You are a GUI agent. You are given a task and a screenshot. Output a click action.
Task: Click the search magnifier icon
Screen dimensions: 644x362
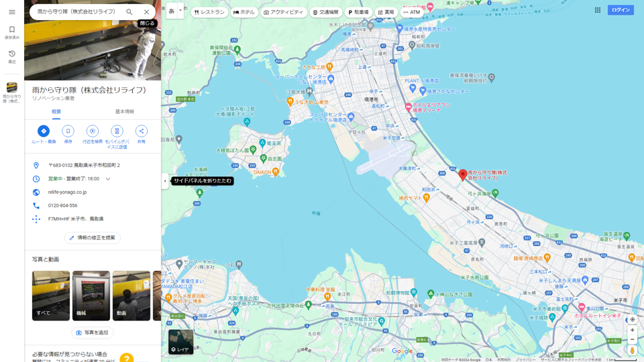point(129,12)
